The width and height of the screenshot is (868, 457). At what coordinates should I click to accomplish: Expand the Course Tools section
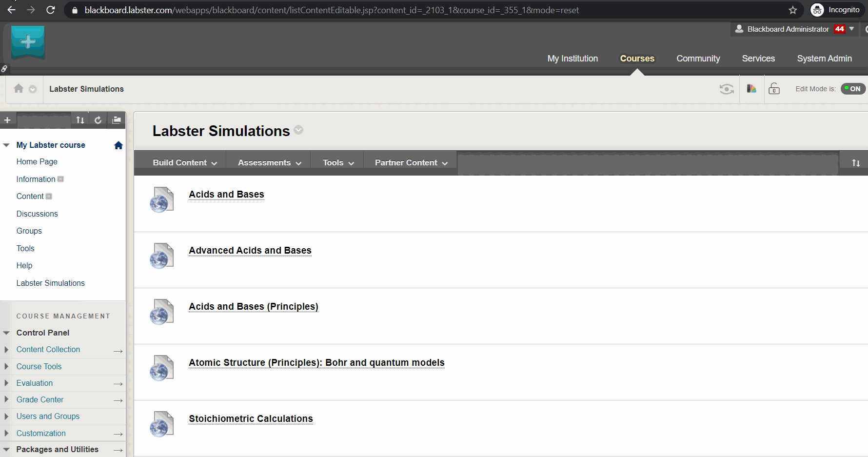(x=6, y=366)
